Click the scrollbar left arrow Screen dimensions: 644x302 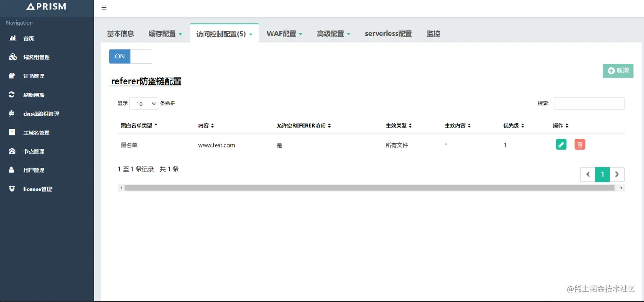(121, 188)
